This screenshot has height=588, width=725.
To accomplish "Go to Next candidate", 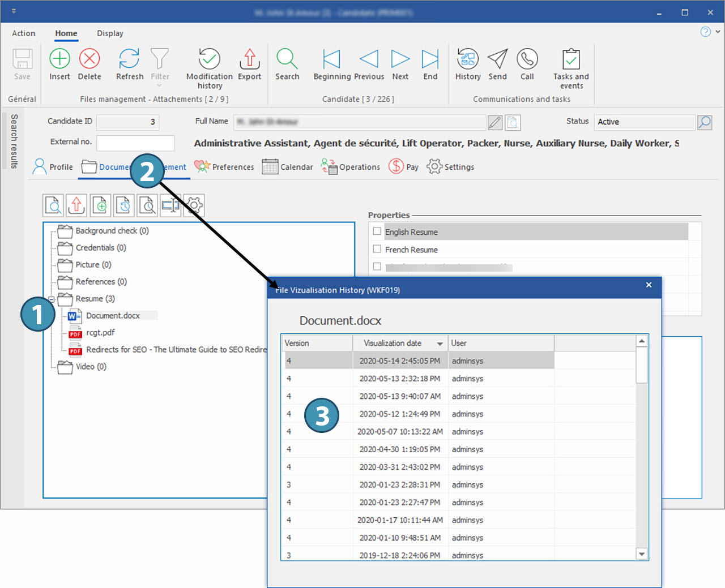I will (x=400, y=59).
